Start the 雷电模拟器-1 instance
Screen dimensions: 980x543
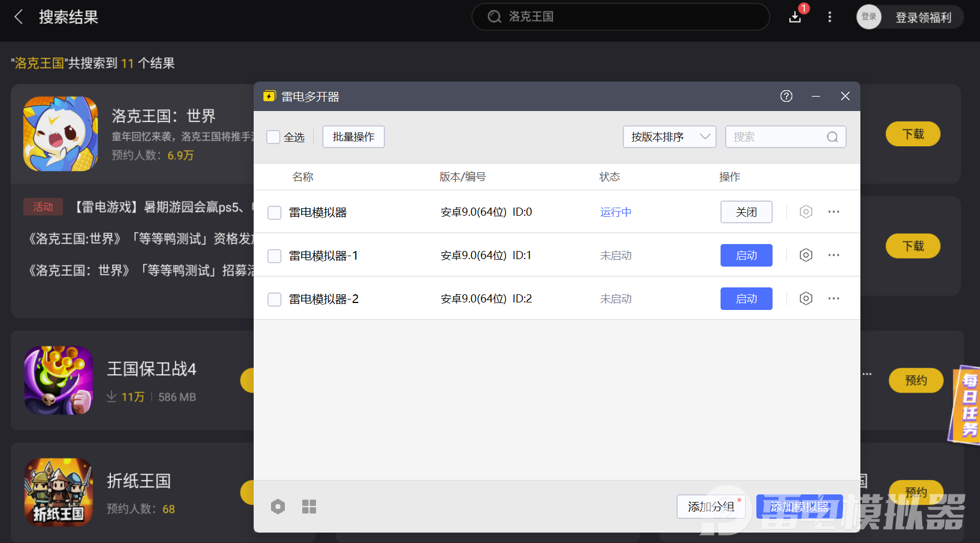pos(746,255)
